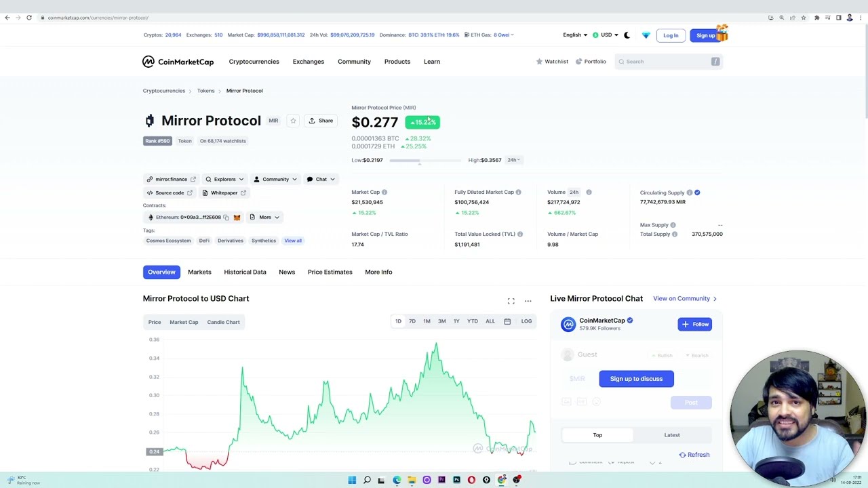Open the Total Supply info icon
Screen dimensions: 868x488
point(674,234)
